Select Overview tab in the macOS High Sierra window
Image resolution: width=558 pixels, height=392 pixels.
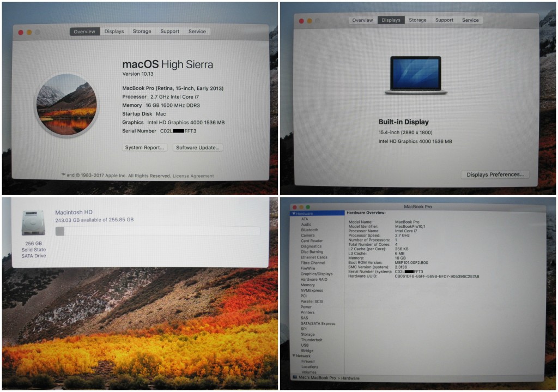coord(84,32)
